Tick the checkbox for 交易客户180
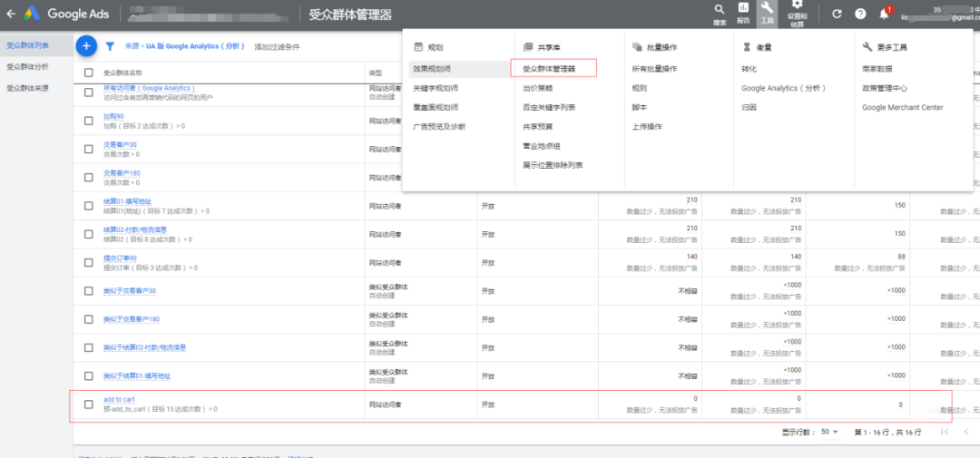 click(88, 178)
